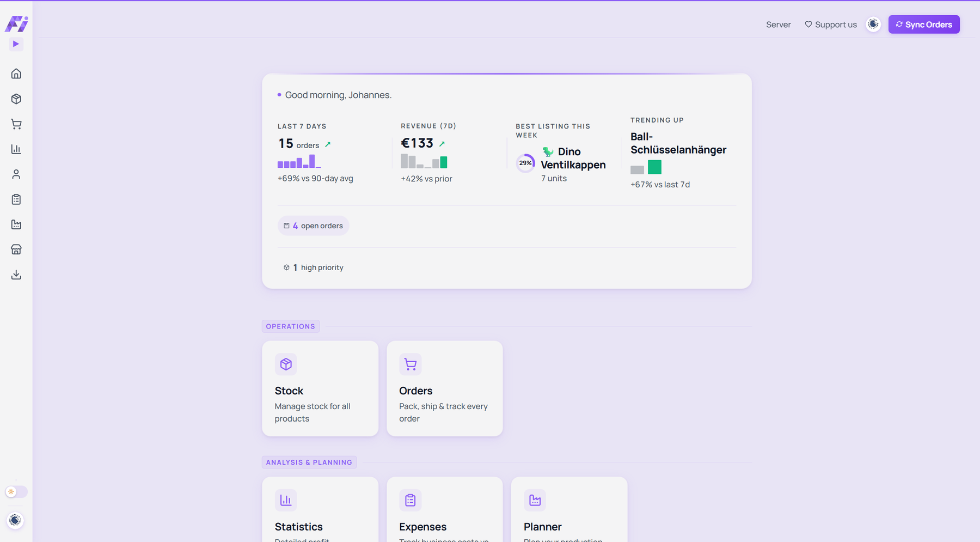Image resolution: width=980 pixels, height=542 pixels.
Task: Open the Statistics bar chart sidebar icon
Action: (x=16, y=149)
